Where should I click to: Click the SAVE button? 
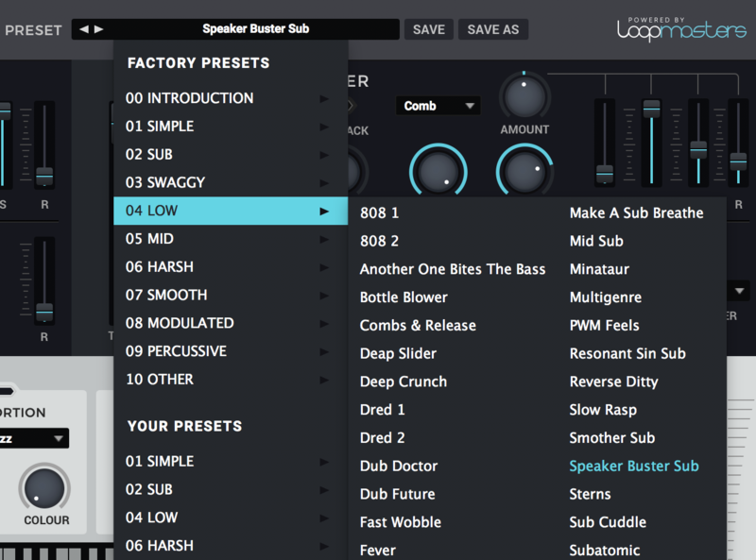coord(428,29)
